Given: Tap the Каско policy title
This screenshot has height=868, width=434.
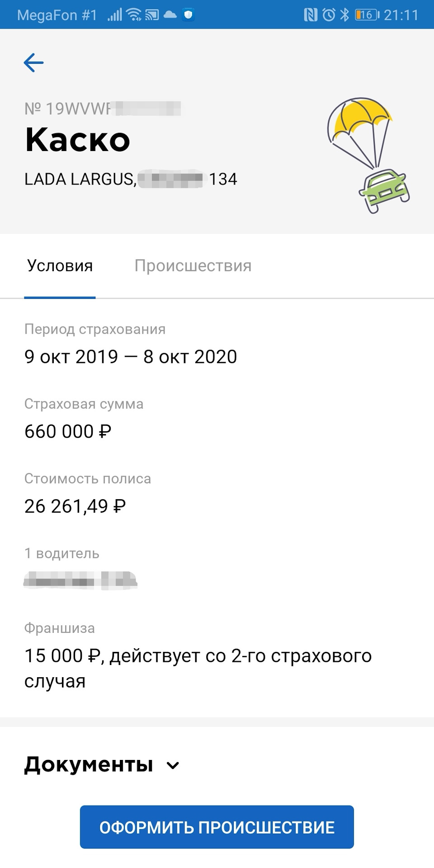Looking at the screenshot, I should point(78,140).
